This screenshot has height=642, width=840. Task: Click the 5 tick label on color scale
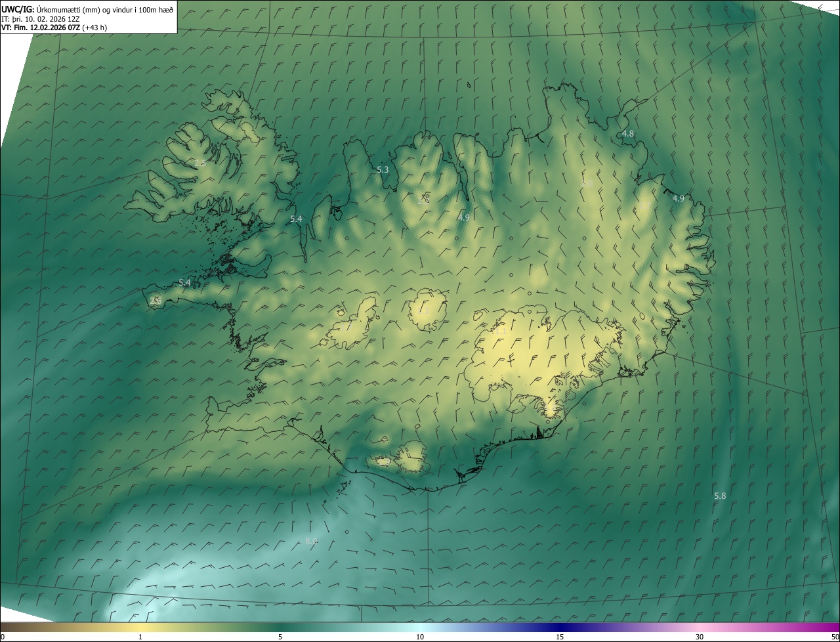(280, 637)
